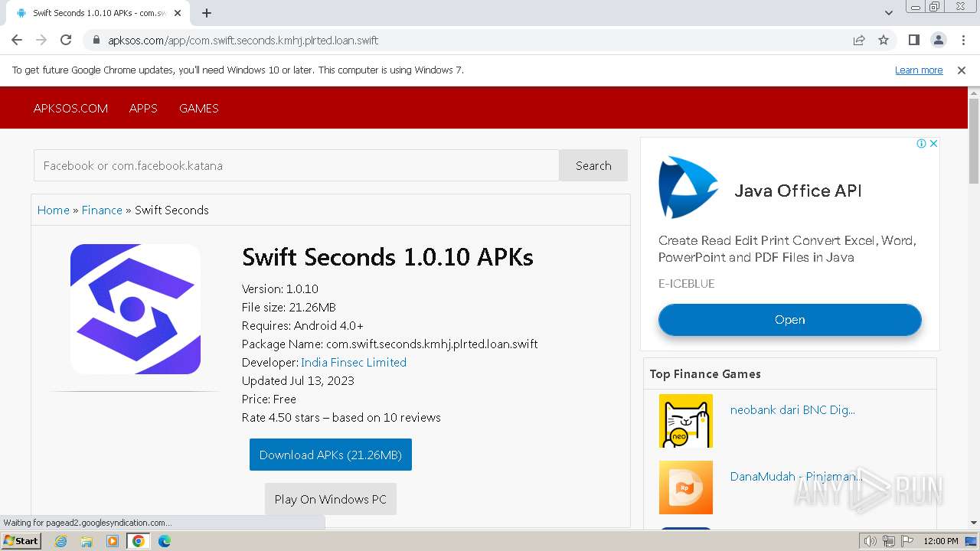Close the Java Office API ad
The width and height of the screenshot is (980, 551).
coord(933,143)
